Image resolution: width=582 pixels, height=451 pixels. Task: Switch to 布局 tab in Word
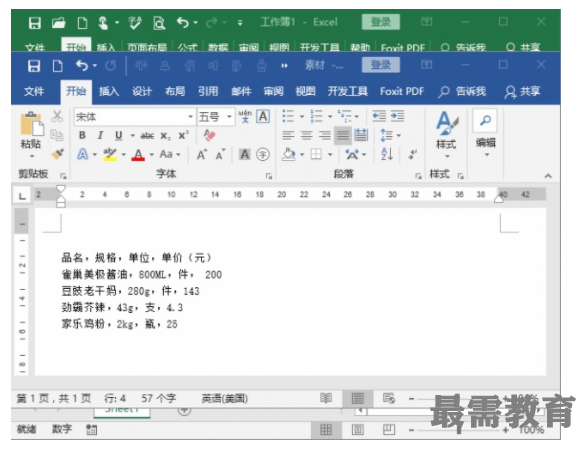tap(175, 91)
